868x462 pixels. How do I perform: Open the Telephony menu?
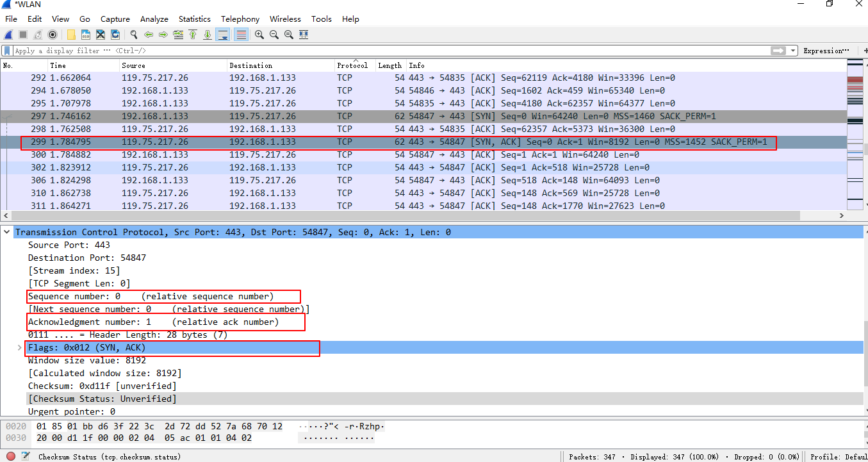pyautogui.click(x=240, y=19)
